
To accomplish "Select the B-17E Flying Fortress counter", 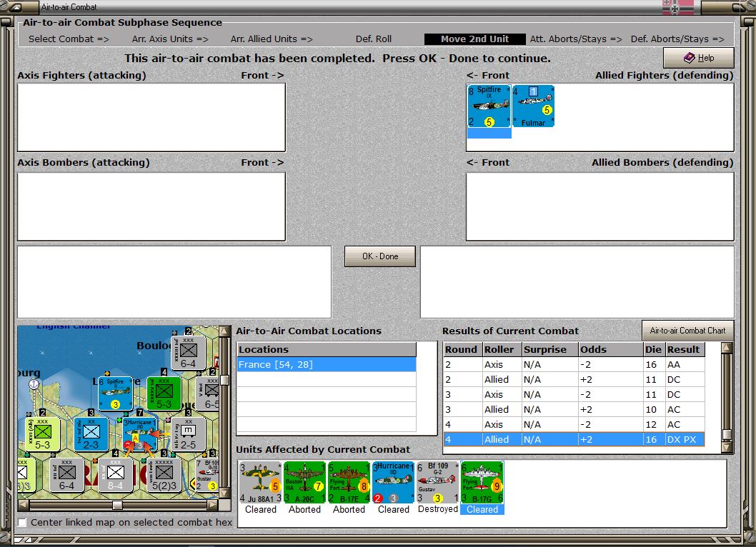I will (x=349, y=483).
